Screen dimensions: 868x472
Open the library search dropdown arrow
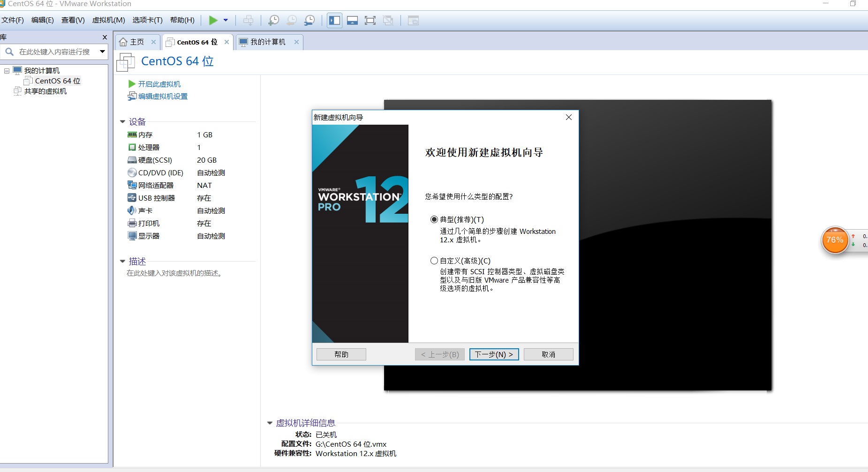pyautogui.click(x=102, y=52)
